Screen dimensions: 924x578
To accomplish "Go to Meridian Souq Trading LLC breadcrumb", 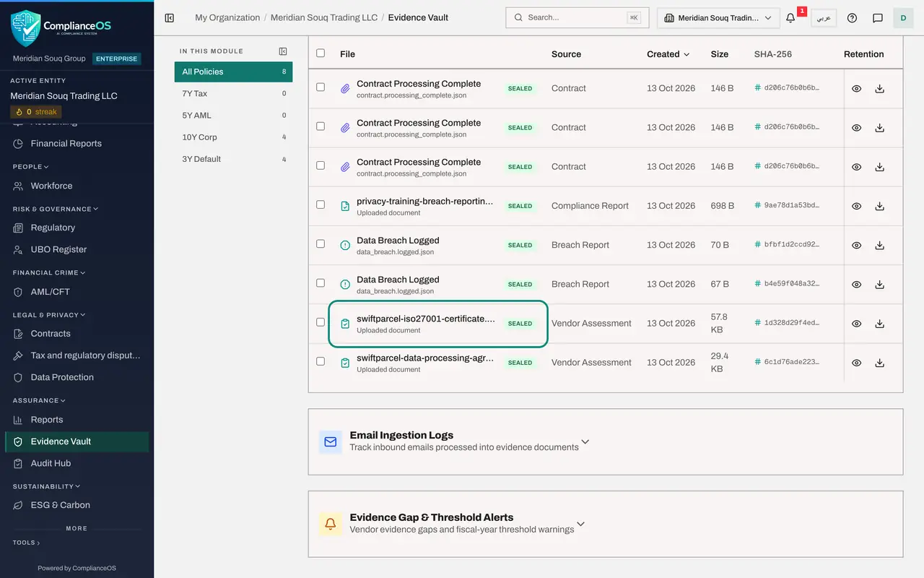I will [x=324, y=17].
